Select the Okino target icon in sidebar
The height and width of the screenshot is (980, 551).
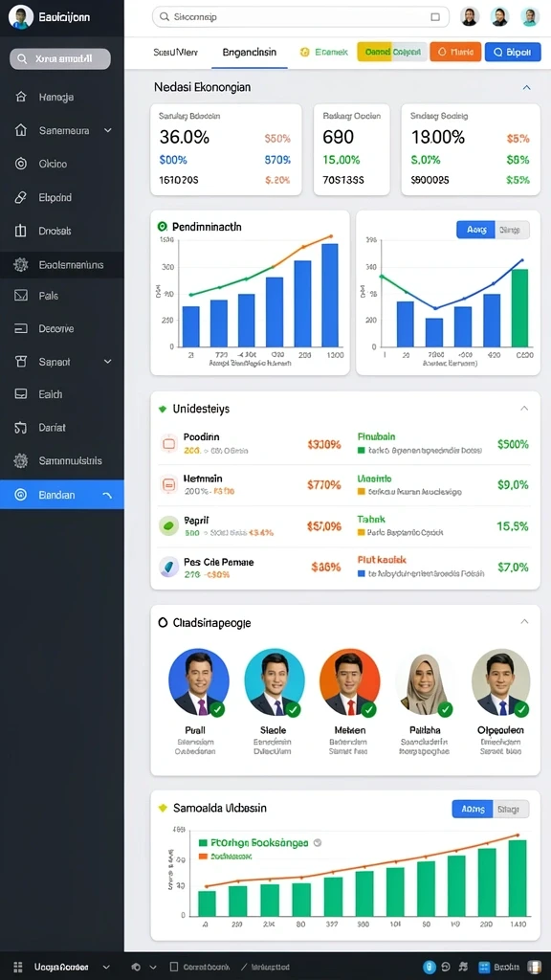coord(21,164)
